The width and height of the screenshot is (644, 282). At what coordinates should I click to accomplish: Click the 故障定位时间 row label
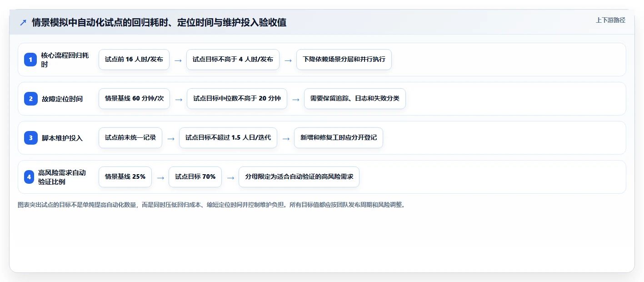coord(62,99)
